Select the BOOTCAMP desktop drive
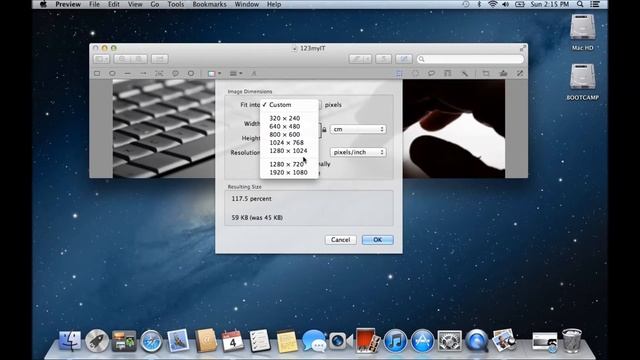The width and height of the screenshot is (640, 360). click(582, 82)
